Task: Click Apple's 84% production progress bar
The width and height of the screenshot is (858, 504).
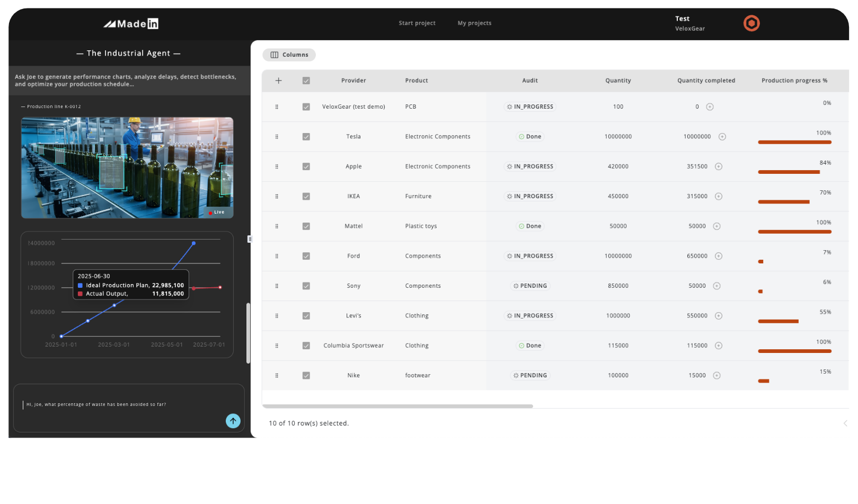Action: (789, 172)
